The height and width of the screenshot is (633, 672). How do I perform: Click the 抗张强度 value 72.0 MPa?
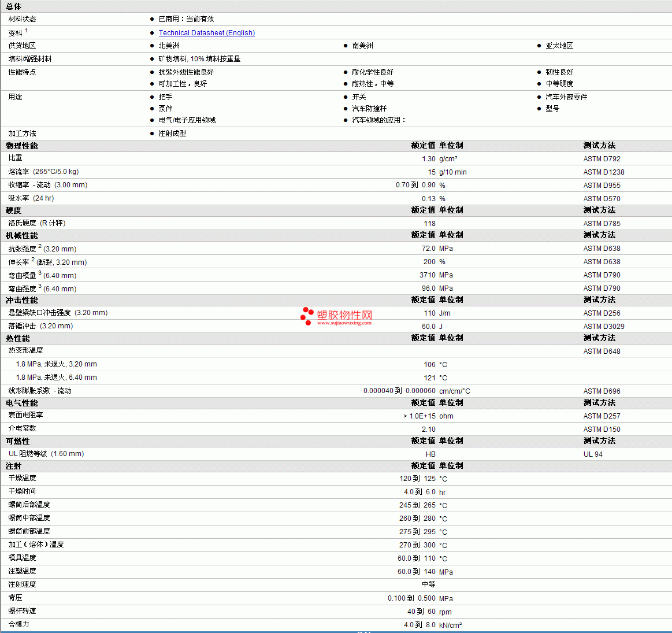coord(437,249)
